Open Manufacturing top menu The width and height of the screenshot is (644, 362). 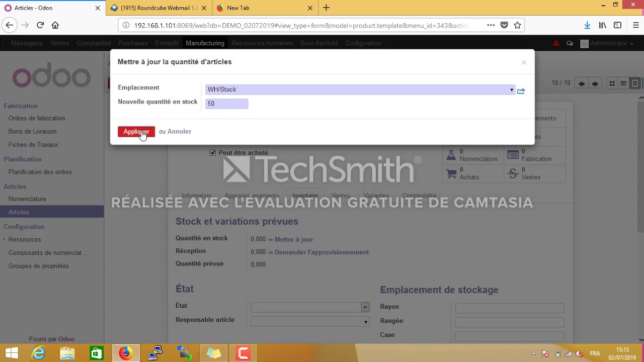pyautogui.click(x=205, y=43)
